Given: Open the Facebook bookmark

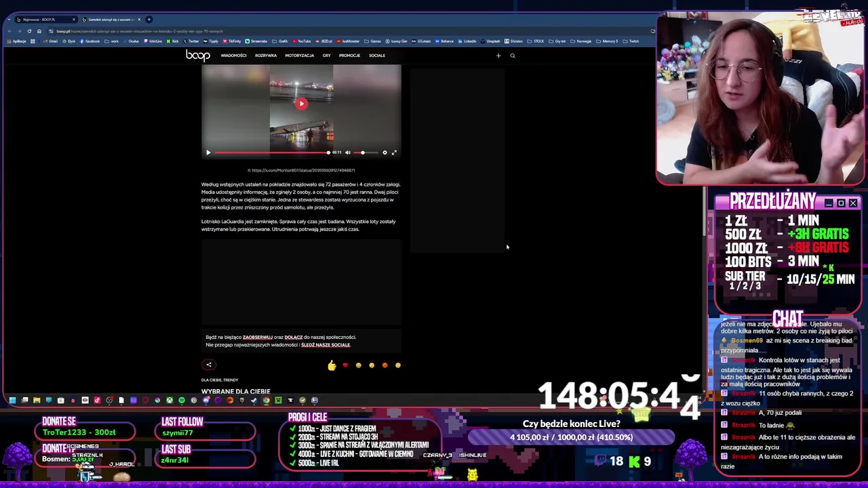Looking at the screenshot, I should coord(90,41).
